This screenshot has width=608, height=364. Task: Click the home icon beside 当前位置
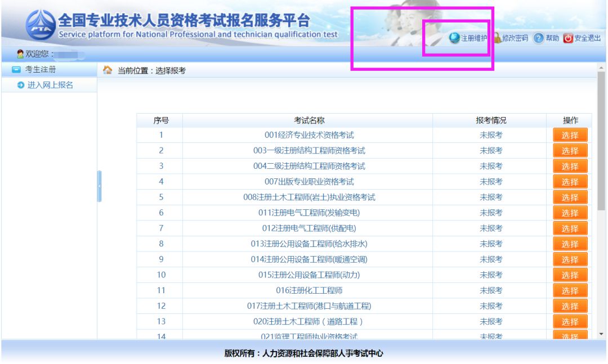(108, 70)
